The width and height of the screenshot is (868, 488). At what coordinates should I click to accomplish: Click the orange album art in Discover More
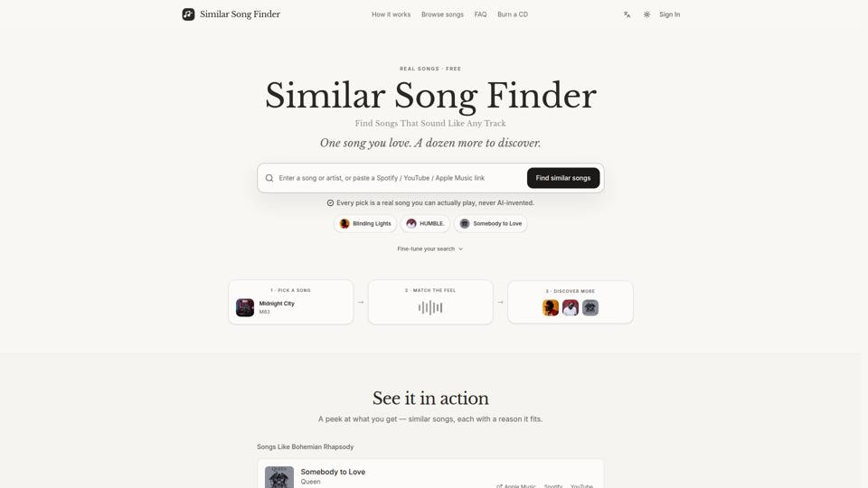point(551,307)
